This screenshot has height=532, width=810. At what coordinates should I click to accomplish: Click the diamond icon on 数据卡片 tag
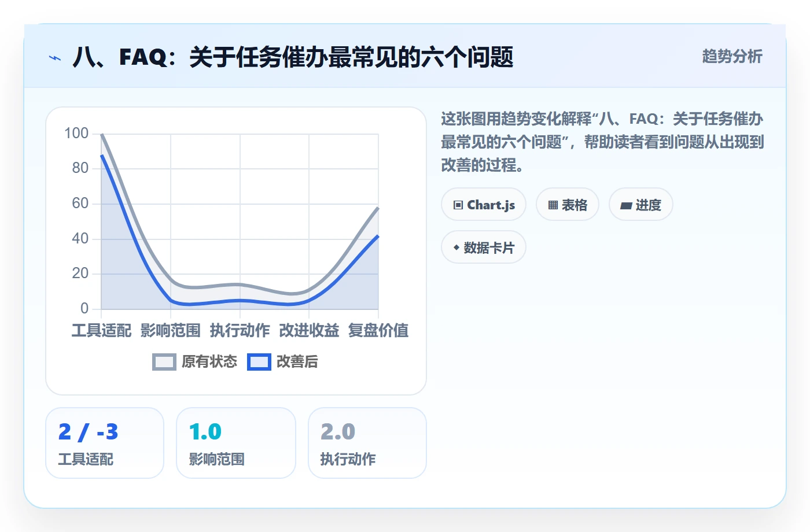pos(456,247)
